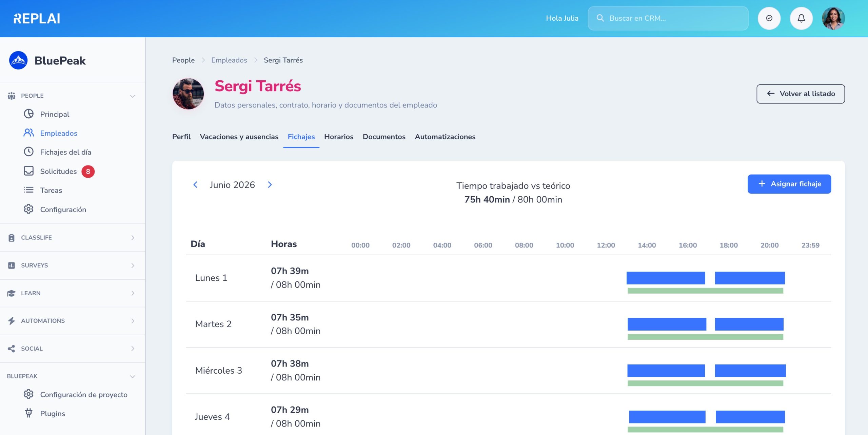Open Plugins in the sidebar

pyautogui.click(x=53, y=414)
